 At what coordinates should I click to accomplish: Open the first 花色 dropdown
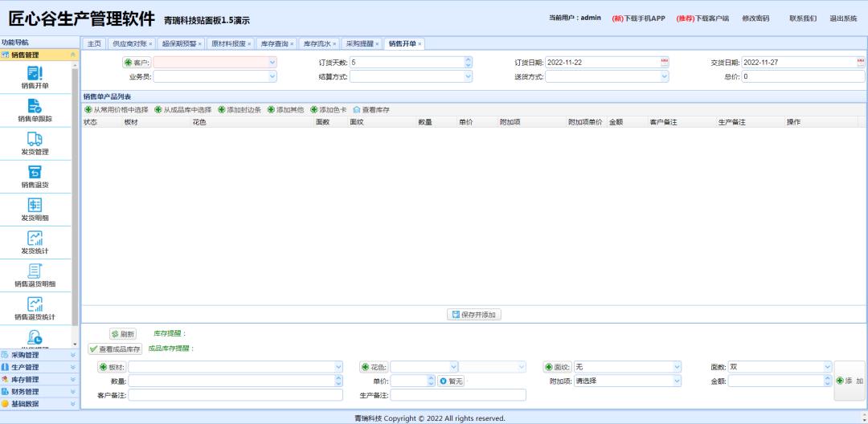453,367
